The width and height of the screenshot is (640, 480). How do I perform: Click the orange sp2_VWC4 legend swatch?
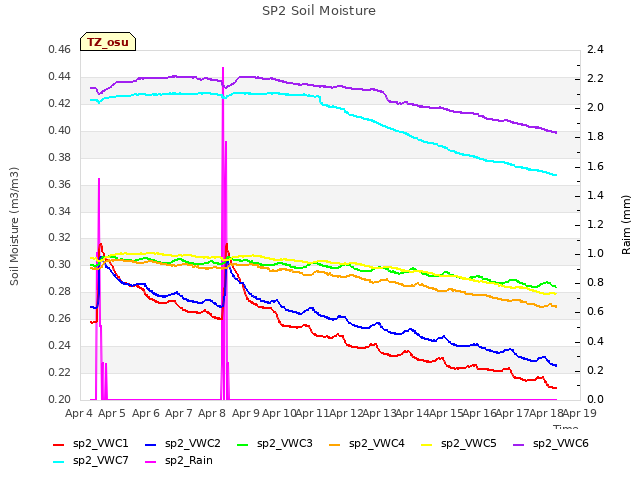tap(335, 444)
